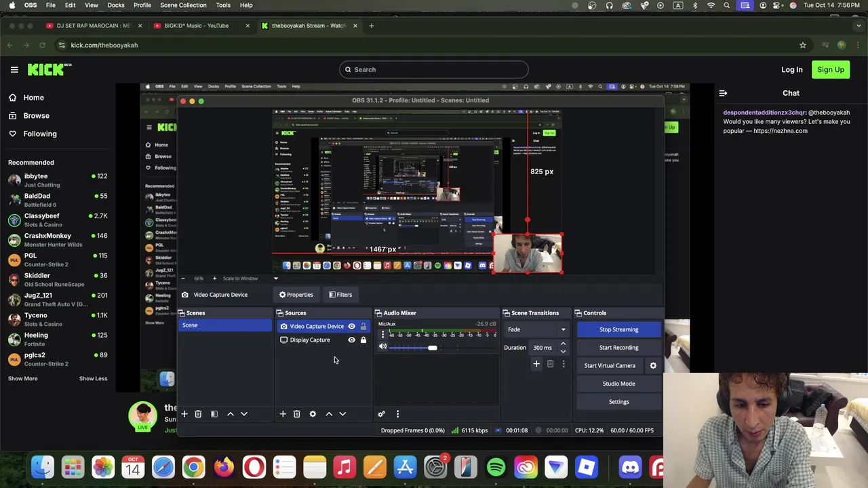Viewport: 868px width, 488px height.
Task: Click Kick Sign Up button
Action: [x=831, y=69]
